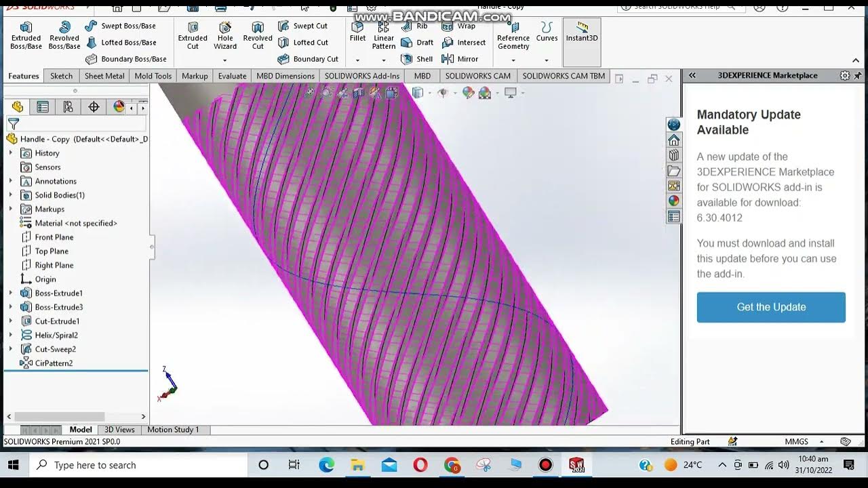Screen dimensions: 868x488
Task: Click the Swept Cut tool
Action: tap(302, 26)
